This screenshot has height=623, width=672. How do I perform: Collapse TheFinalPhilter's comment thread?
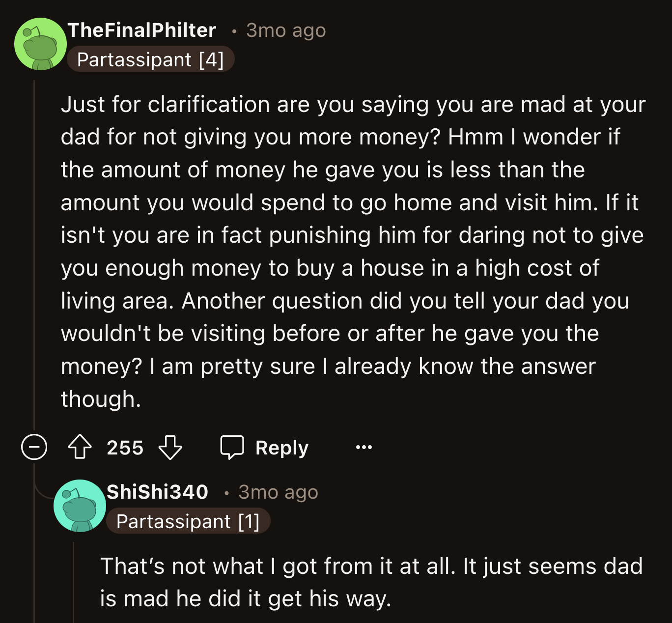pyautogui.click(x=33, y=447)
